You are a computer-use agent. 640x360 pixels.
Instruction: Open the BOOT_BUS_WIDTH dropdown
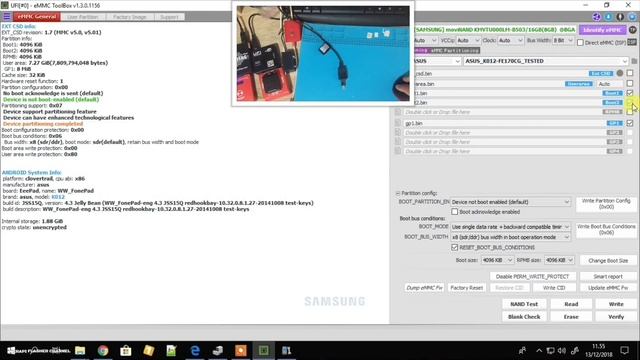pos(510,237)
